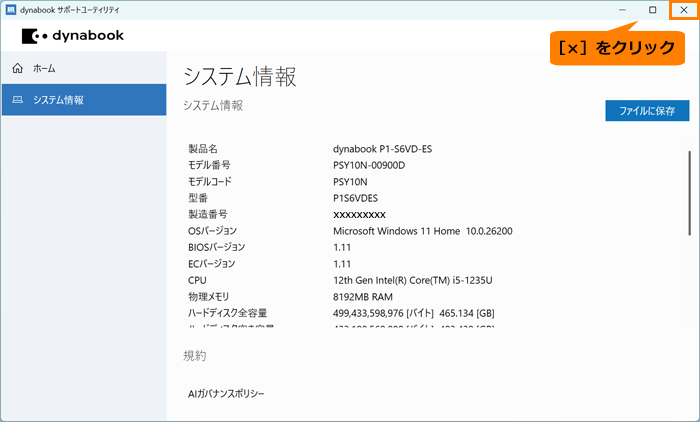700x422 pixels.
Task: Click the large システム情報 page heading
Action: click(x=240, y=77)
